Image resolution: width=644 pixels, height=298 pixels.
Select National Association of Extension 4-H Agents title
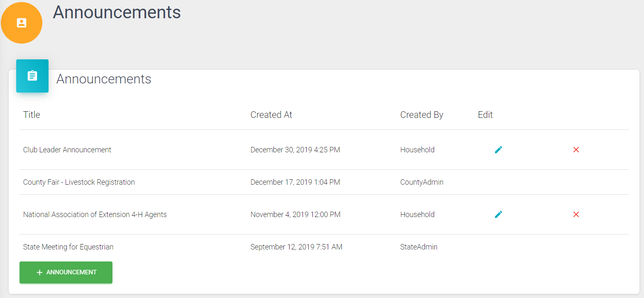click(95, 215)
